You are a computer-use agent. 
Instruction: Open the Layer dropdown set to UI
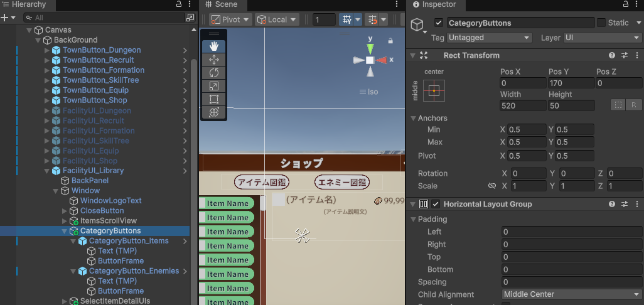coord(601,38)
